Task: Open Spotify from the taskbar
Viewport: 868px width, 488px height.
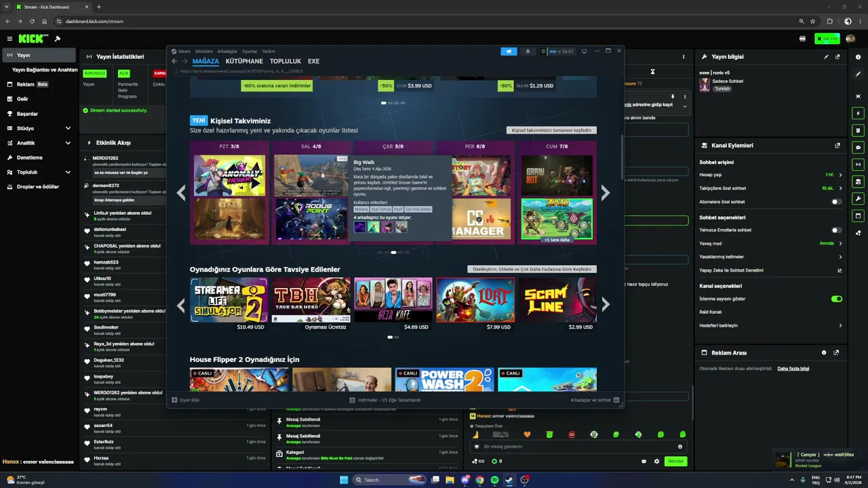Action: pos(494,480)
